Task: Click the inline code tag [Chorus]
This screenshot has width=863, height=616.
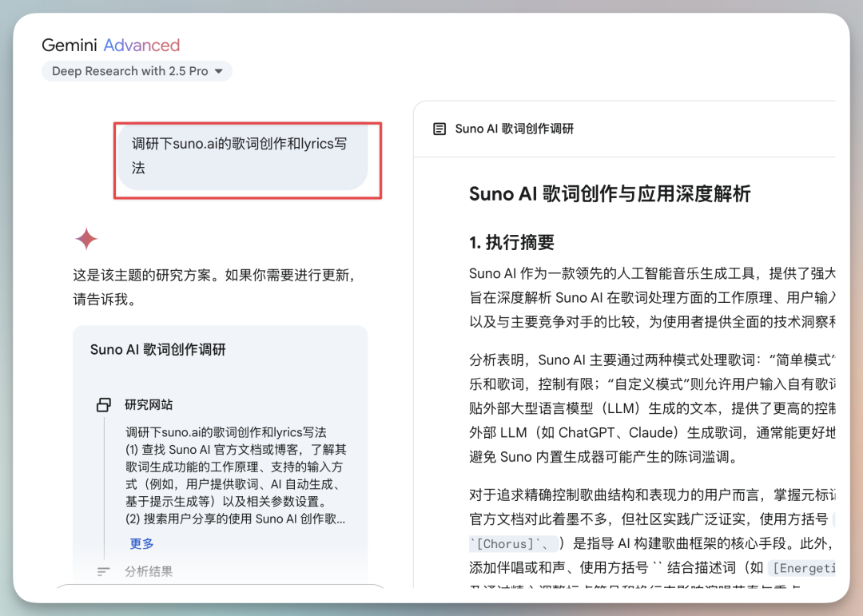Action: (513, 544)
